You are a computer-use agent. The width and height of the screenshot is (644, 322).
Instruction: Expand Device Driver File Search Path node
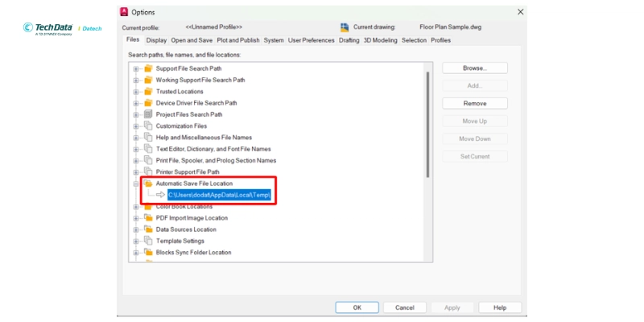pyautogui.click(x=136, y=104)
